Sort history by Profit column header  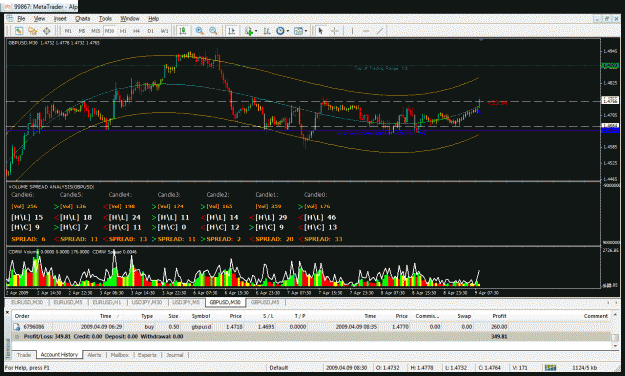499,316
